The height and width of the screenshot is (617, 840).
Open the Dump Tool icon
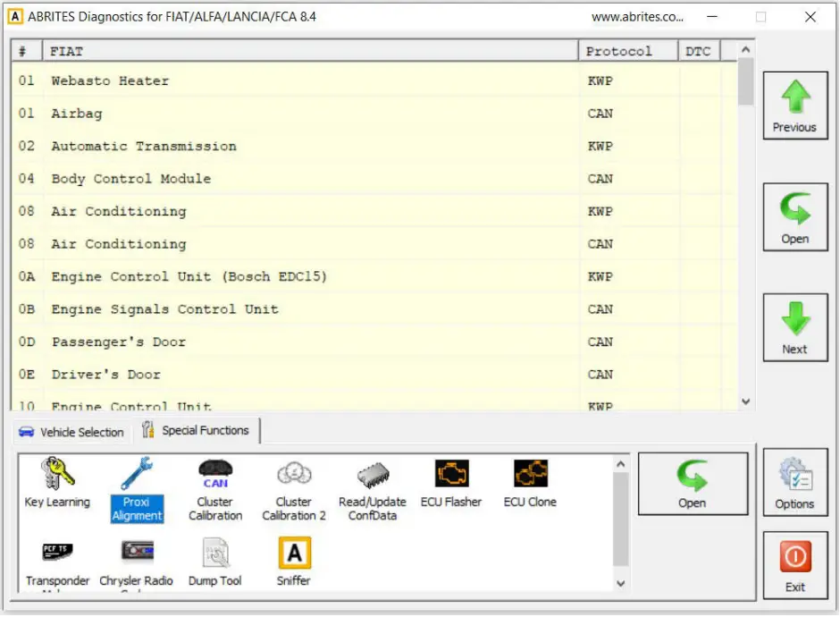[215, 552]
